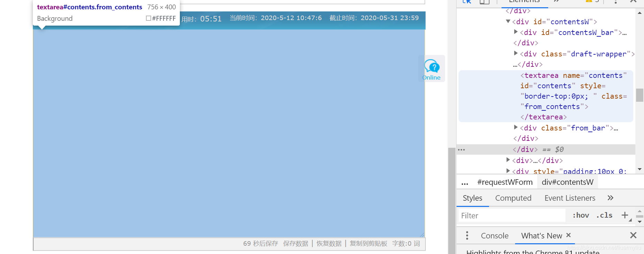644x254 pixels.
Task: Select the #requestWForm breadcrumb
Action: pyautogui.click(x=505, y=182)
